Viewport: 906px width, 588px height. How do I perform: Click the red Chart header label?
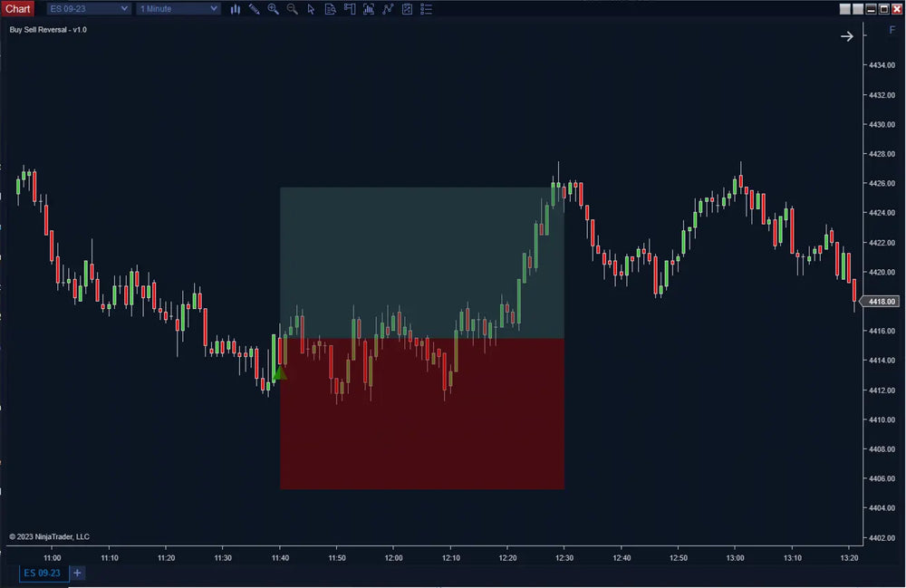(x=18, y=8)
